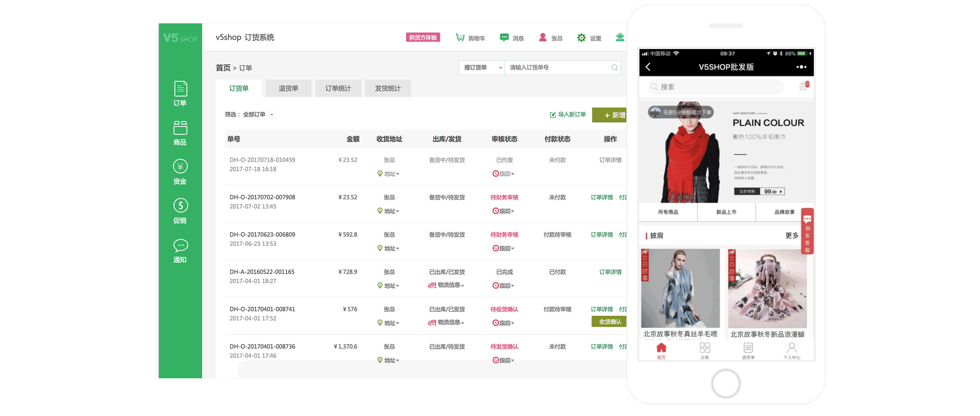Open 订单详情 for order DH-O-20170401-008736
This screenshot has width=980, height=416.
click(x=601, y=347)
